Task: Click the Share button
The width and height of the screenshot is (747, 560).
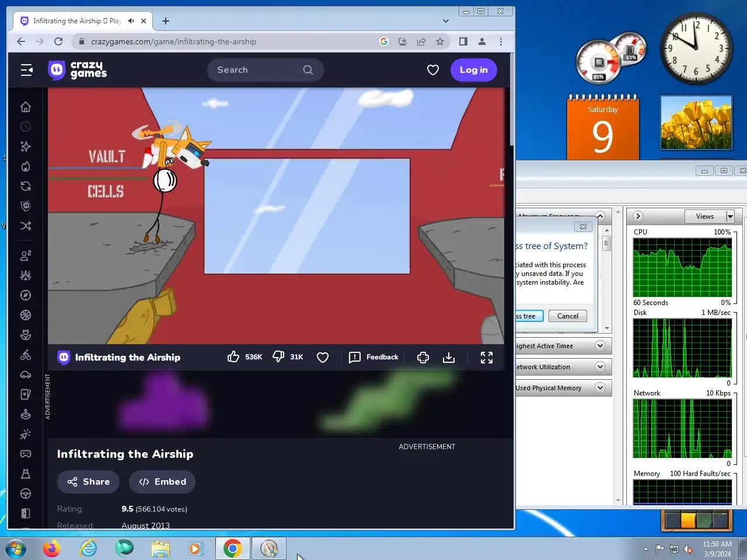Action: click(88, 482)
